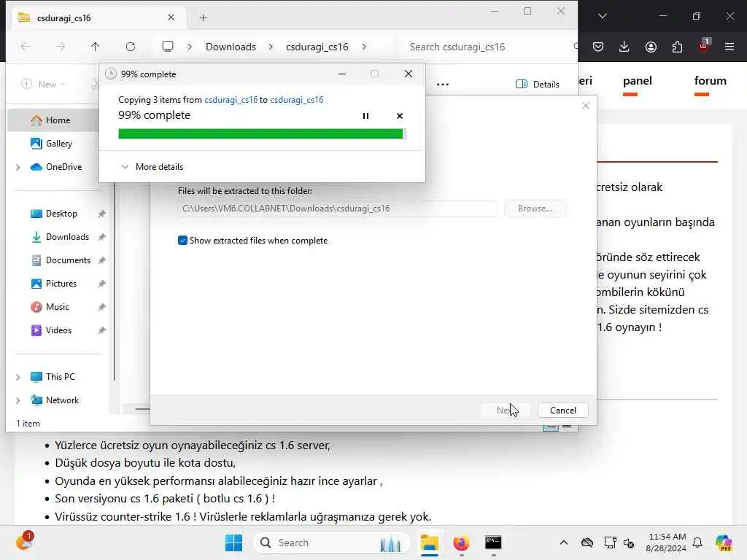The width and height of the screenshot is (747, 560).
Task: Expand the This PC tree node
Action: [x=18, y=377]
